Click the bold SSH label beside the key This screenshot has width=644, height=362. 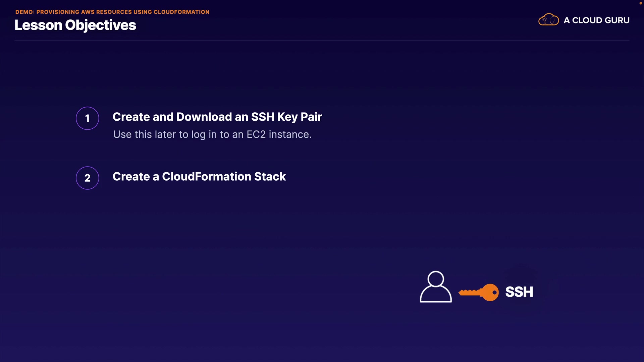pyautogui.click(x=519, y=292)
